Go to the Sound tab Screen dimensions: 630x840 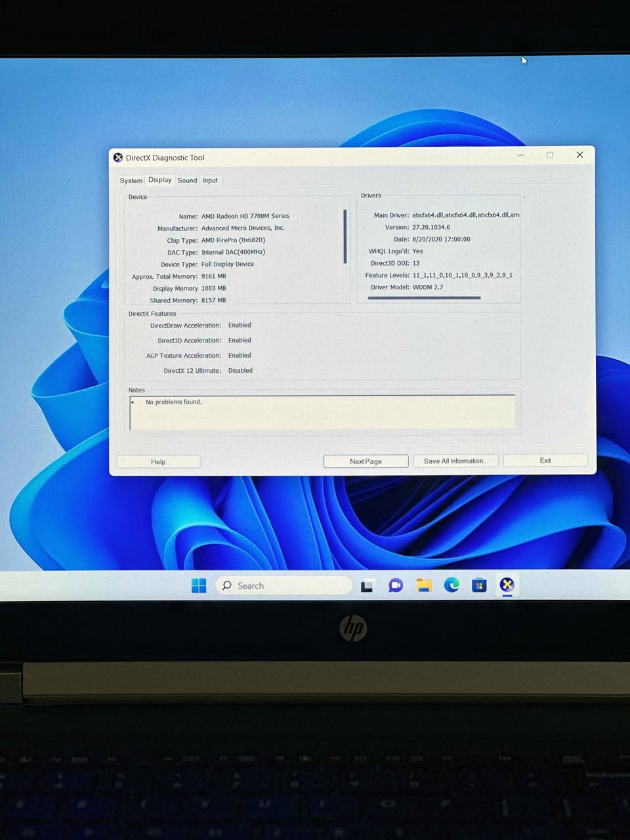point(187,180)
